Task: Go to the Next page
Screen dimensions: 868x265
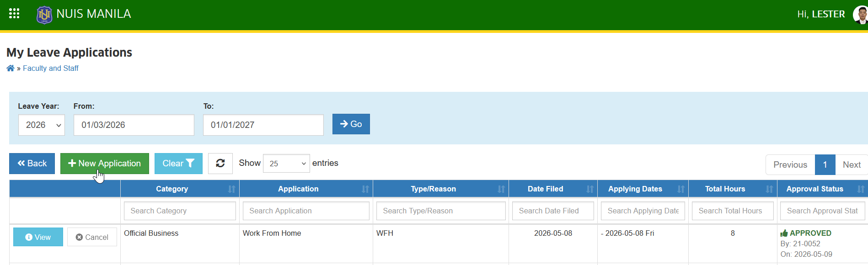Action: (x=852, y=165)
